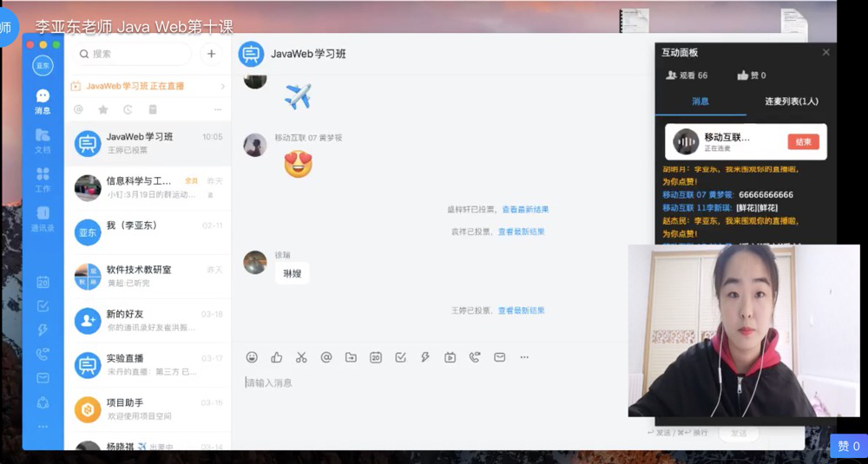Click 查看最新结果 link after 王婷已投票
The height and width of the screenshot is (464, 868).
tap(521, 310)
